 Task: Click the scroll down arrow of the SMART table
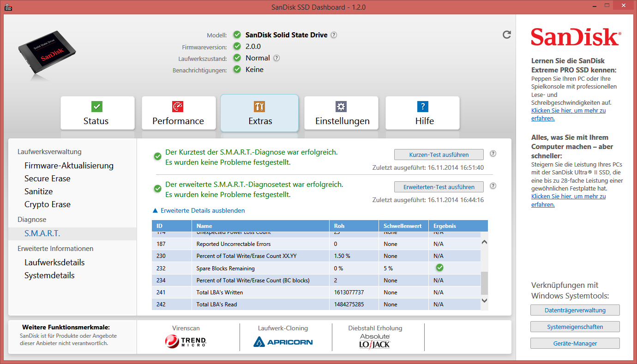pos(484,300)
